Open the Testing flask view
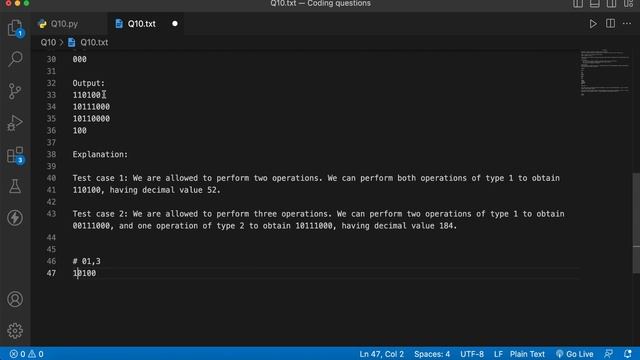Screen dimensions: 640x360 click(x=15, y=186)
